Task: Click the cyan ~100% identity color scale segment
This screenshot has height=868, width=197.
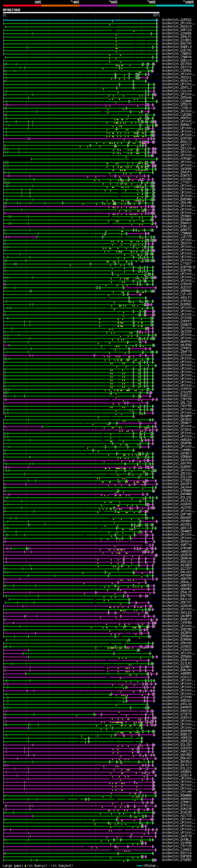Action: (175, 6)
